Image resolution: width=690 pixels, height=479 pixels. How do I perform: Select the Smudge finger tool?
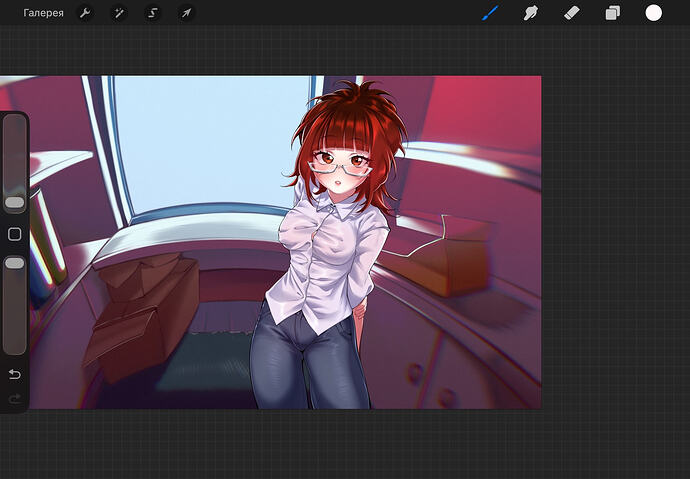pyautogui.click(x=531, y=13)
